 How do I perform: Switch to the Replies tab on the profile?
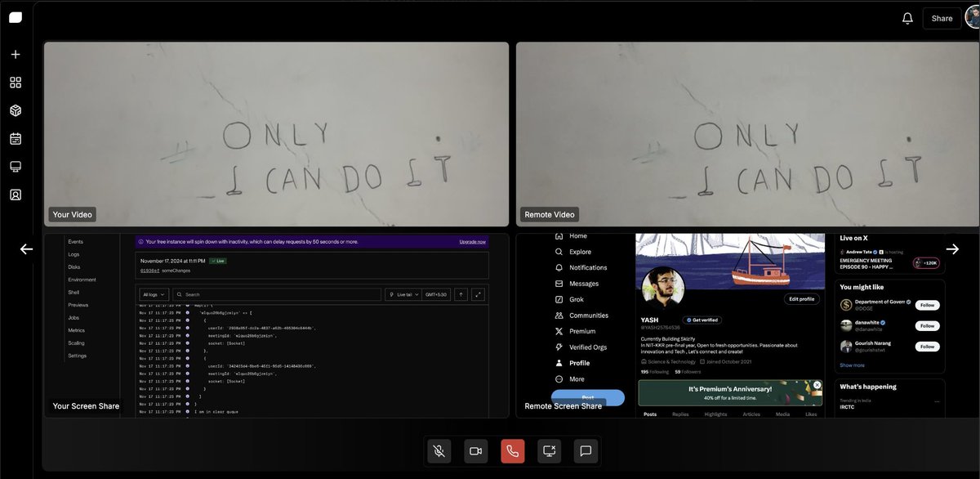679,414
